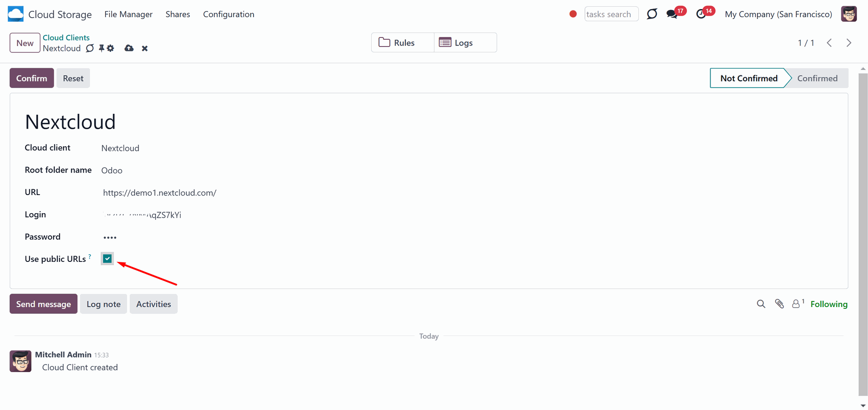Open Mitchell Admin user avatar menu
Screen dimensions: 868x410
click(849, 14)
